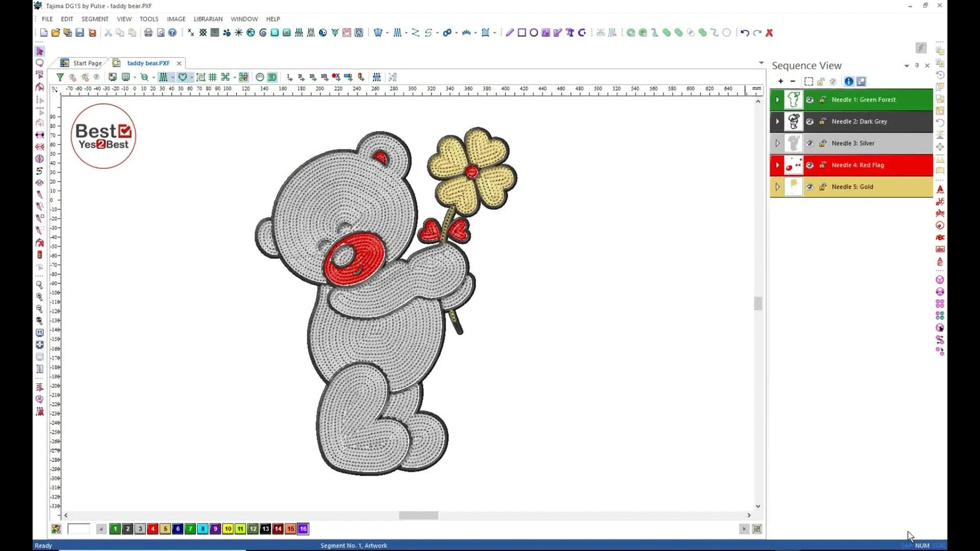
Task: Toggle lock on Needle 4: Red Flag
Action: (x=823, y=165)
